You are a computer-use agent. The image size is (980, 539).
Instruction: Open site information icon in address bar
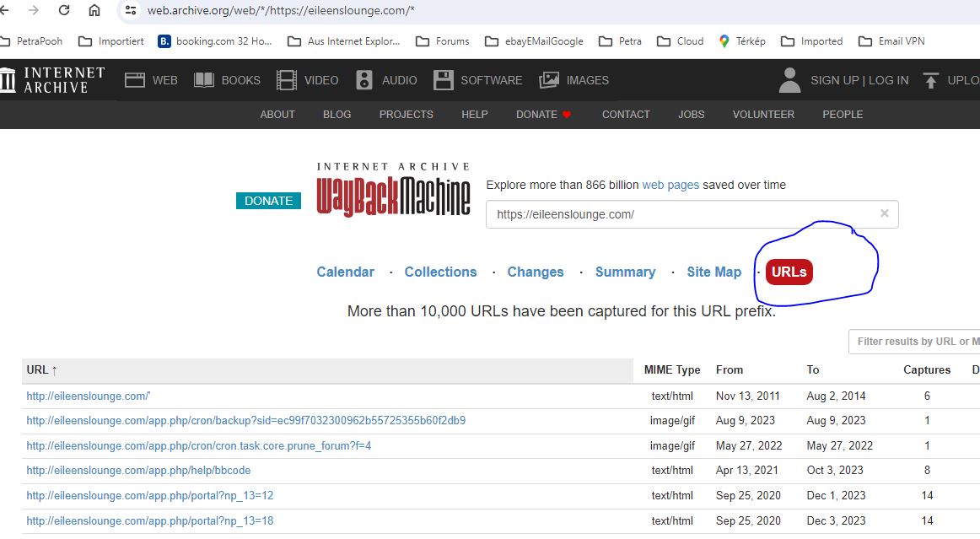(x=131, y=10)
